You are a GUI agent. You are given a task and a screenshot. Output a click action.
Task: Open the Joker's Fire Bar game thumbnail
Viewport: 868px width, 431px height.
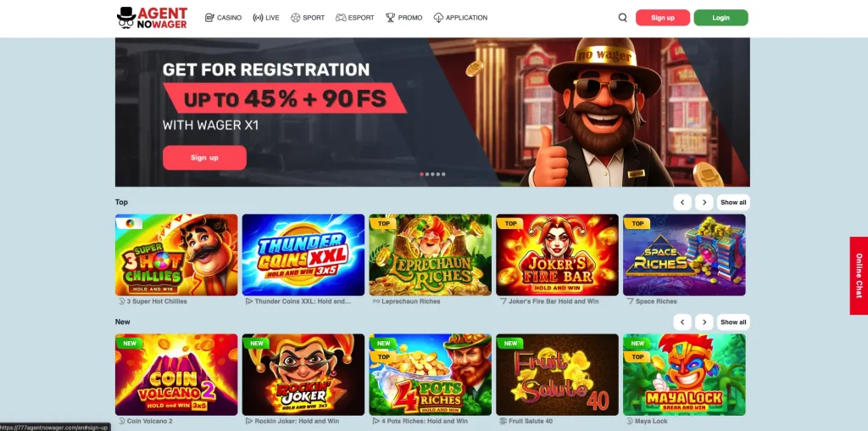[x=557, y=255]
